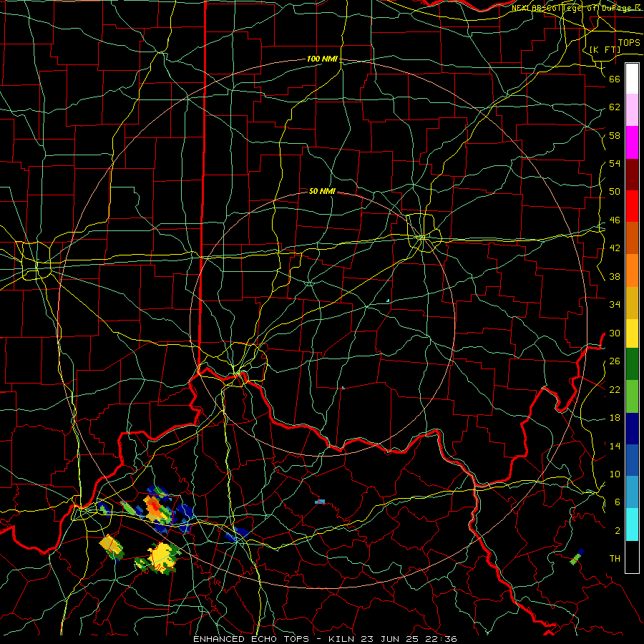Click the "10" legend value

[x=615, y=474]
